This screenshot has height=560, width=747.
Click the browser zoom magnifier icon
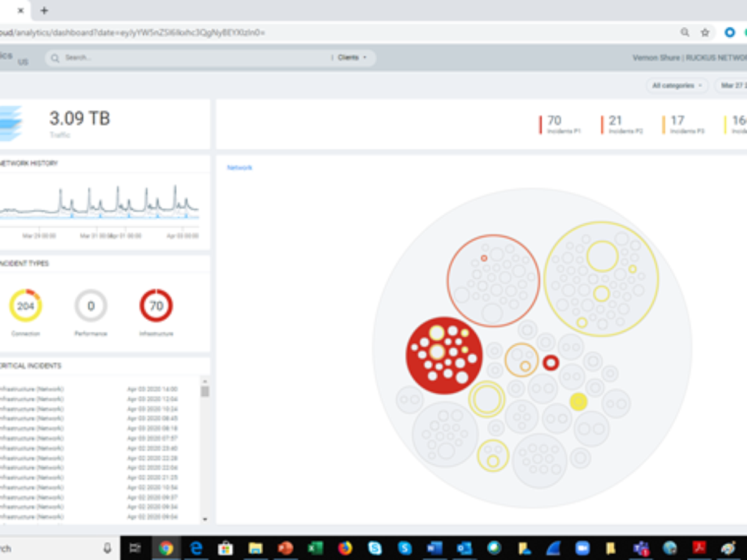click(685, 32)
